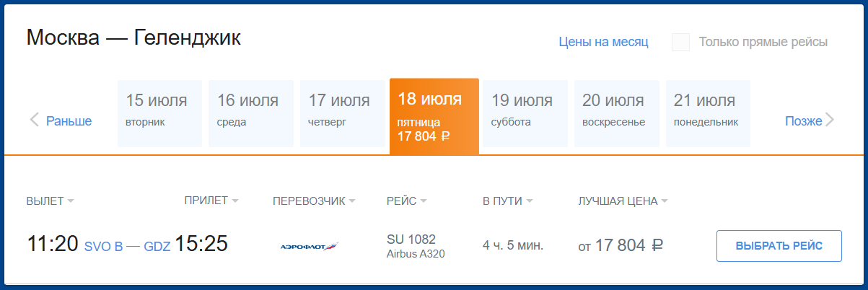Select the 18 июля пятница date tab

(x=434, y=116)
